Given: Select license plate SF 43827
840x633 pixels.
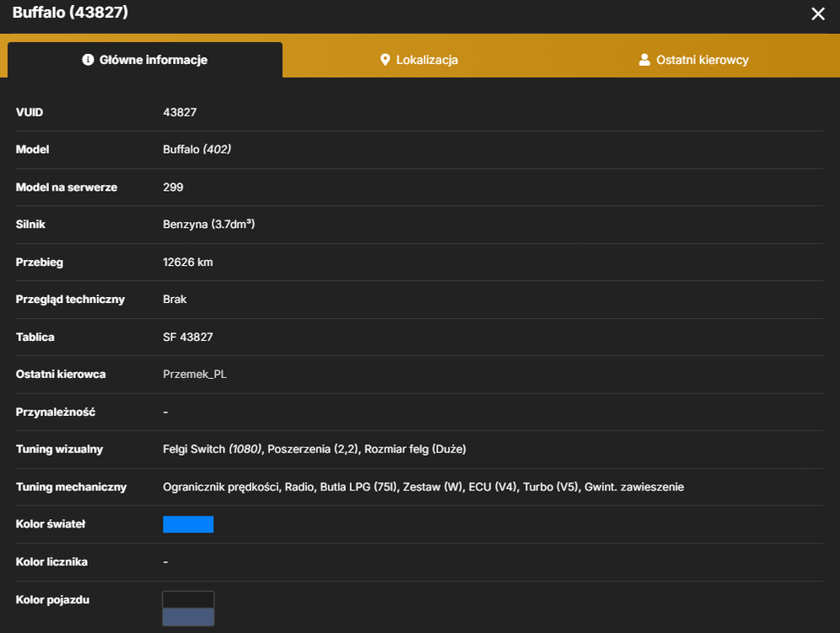Looking at the screenshot, I should (187, 337).
